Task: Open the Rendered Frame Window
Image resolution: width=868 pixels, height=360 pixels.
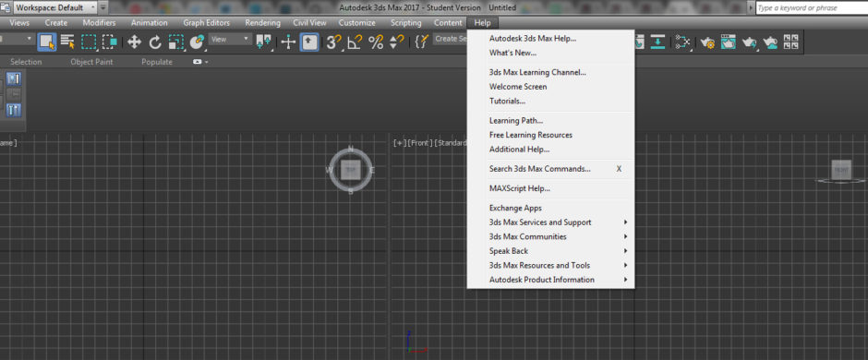Action: click(x=728, y=42)
